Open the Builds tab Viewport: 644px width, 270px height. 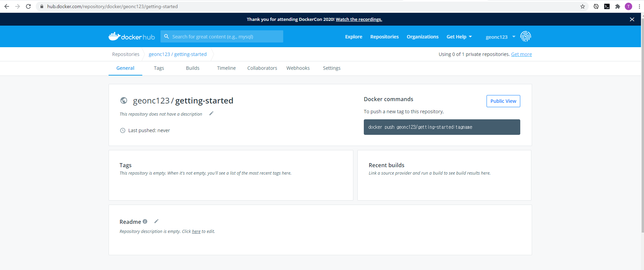193,68
